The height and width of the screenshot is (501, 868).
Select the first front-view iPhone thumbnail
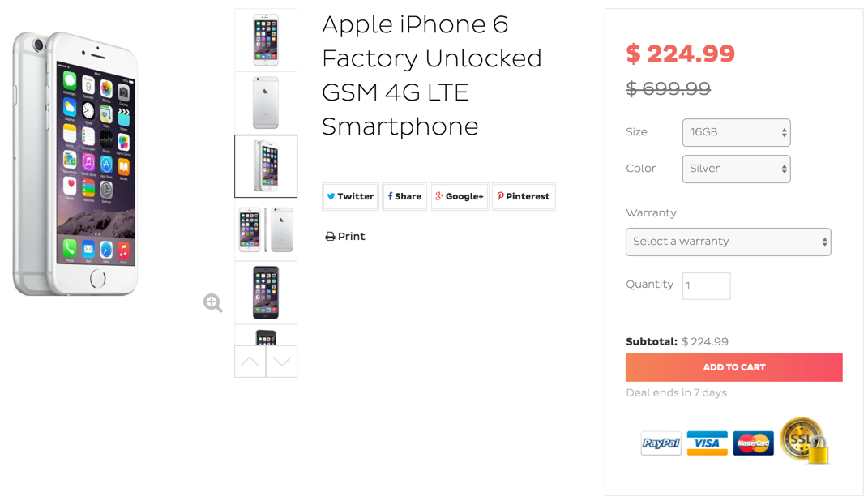(266, 40)
